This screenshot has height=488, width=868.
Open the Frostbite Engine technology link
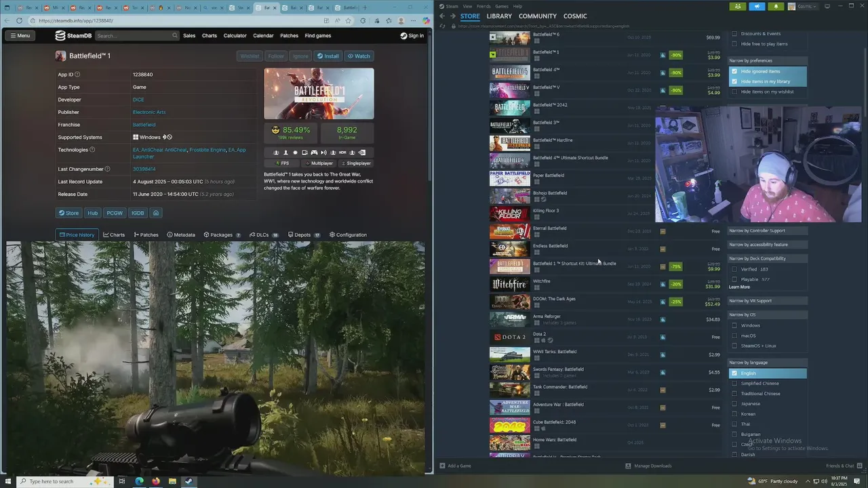(208, 150)
